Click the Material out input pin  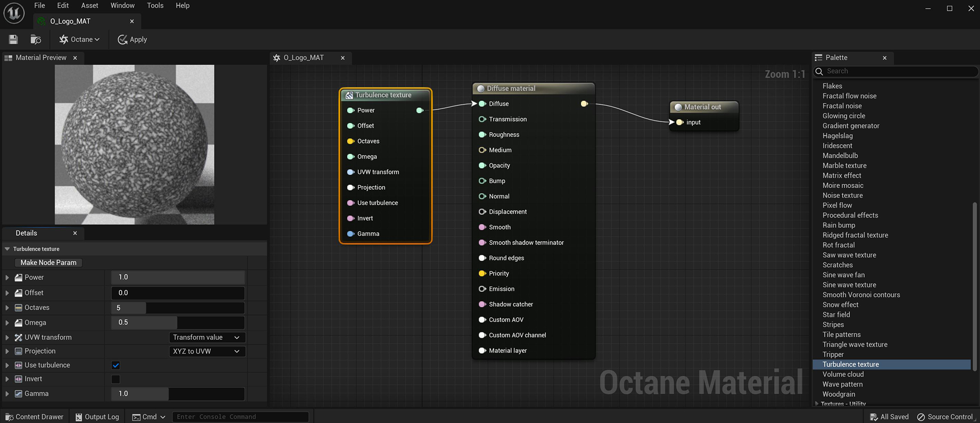pos(680,123)
